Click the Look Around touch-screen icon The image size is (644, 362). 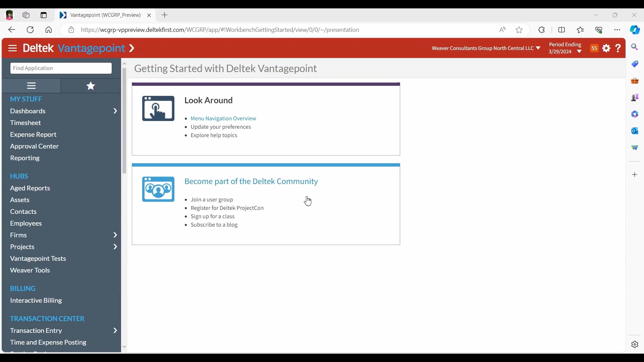[x=158, y=109]
